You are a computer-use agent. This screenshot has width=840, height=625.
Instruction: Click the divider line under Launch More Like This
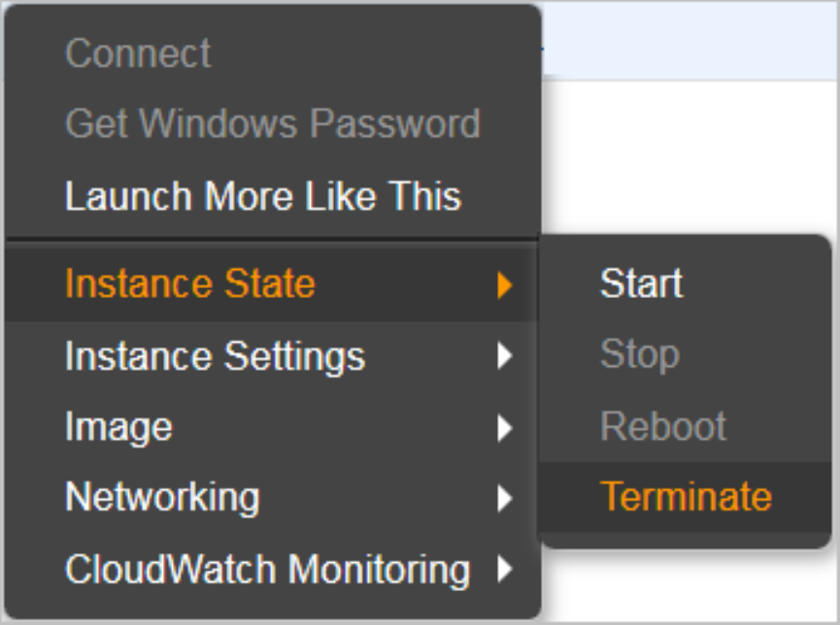[272, 238]
